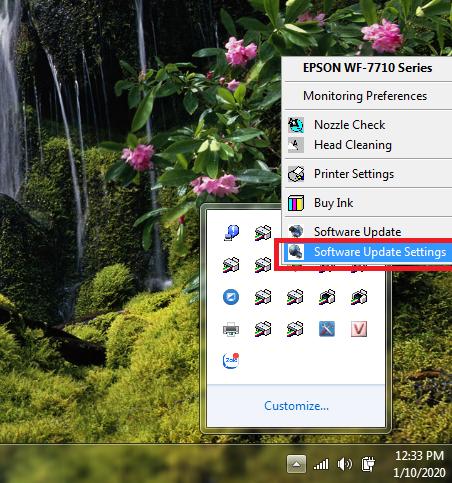Click the pink V tray icon
Screen dimensions: 452x483
359,329
